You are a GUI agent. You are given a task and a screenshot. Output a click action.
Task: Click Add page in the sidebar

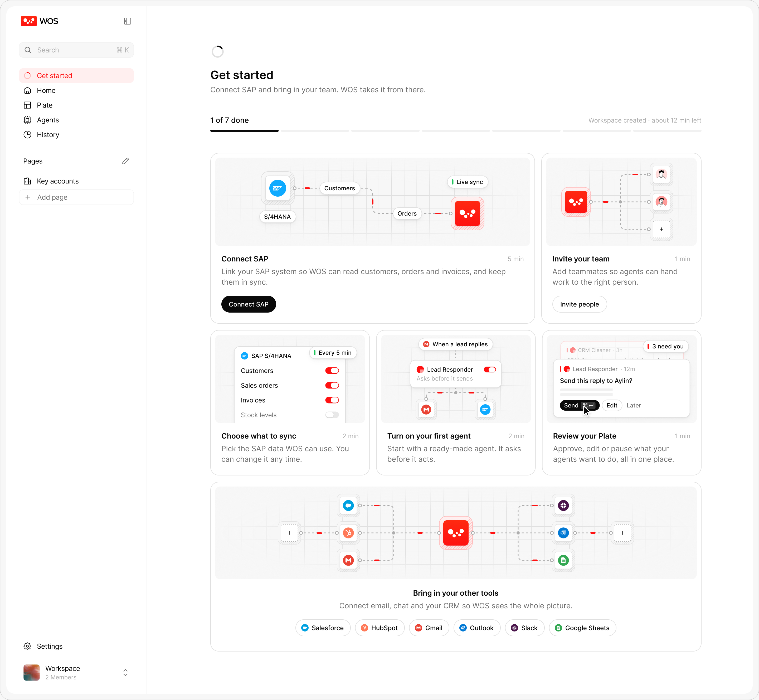[76, 197]
